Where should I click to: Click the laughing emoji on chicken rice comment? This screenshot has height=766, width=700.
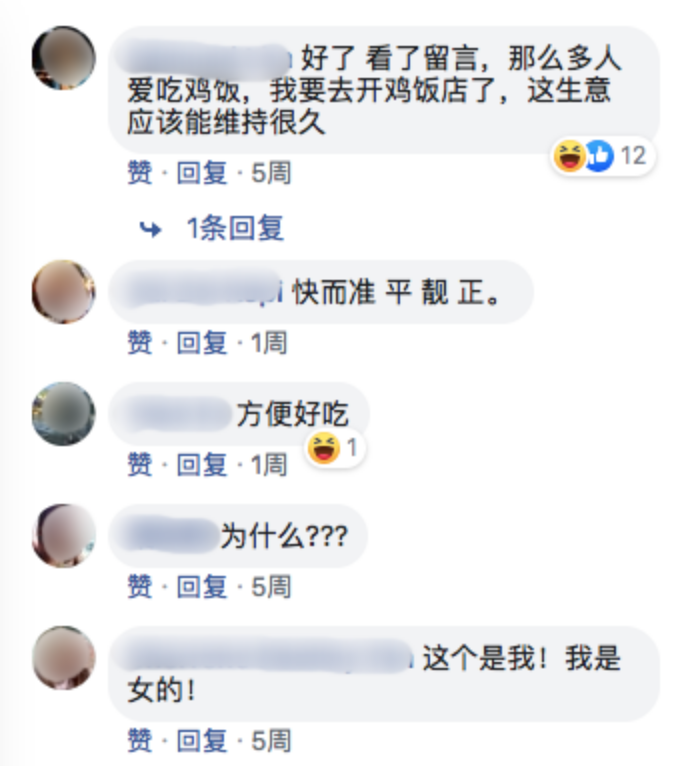coord(569,156)
